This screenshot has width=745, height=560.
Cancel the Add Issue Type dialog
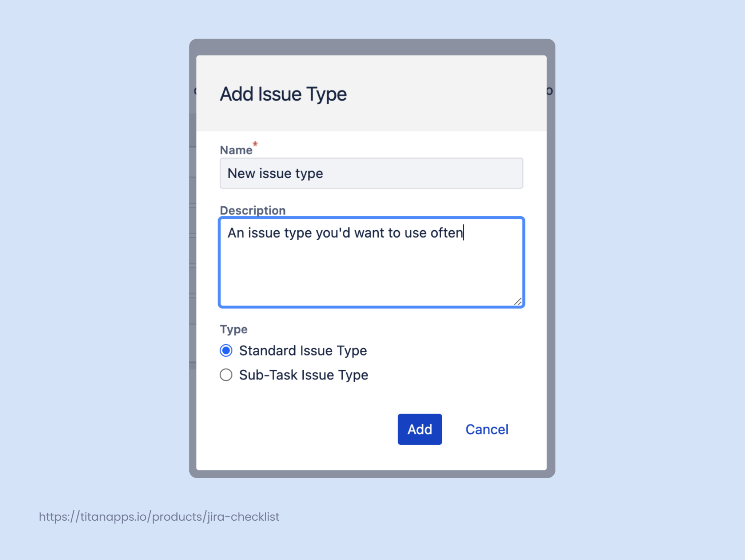486,429
